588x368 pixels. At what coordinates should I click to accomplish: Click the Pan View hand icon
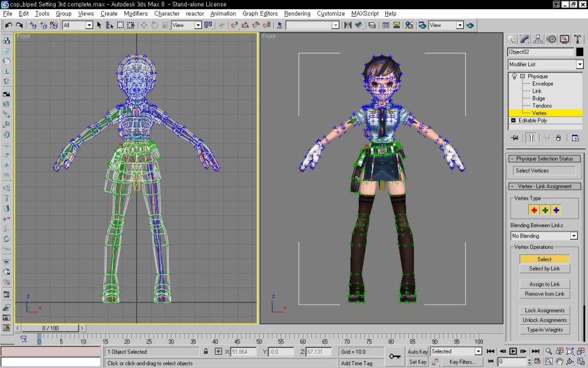coord(559,362)
